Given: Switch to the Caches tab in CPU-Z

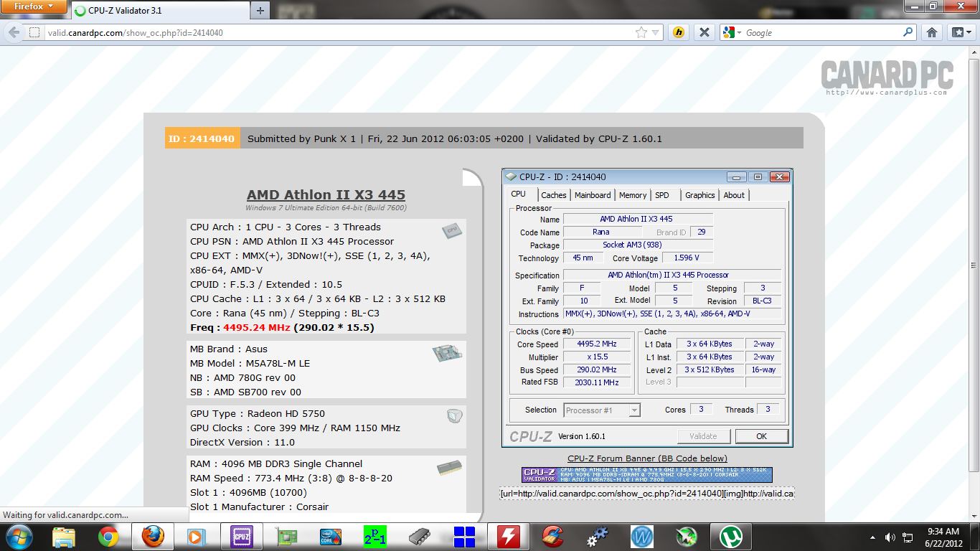Looking at the screenshot, I should tap(554, 195).
